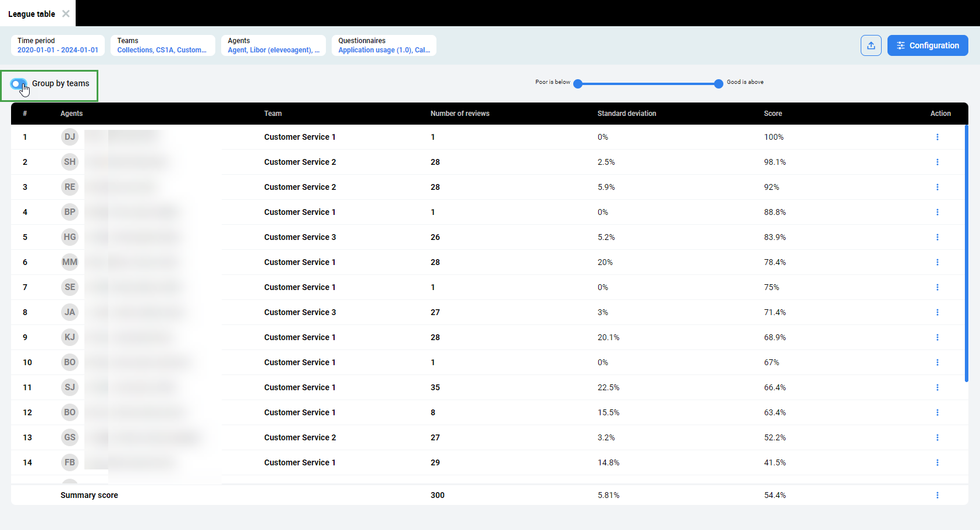The height and width of the screenshot is (530, 980).
Task: Open the Time period filter
Action: tap(58, 45)
